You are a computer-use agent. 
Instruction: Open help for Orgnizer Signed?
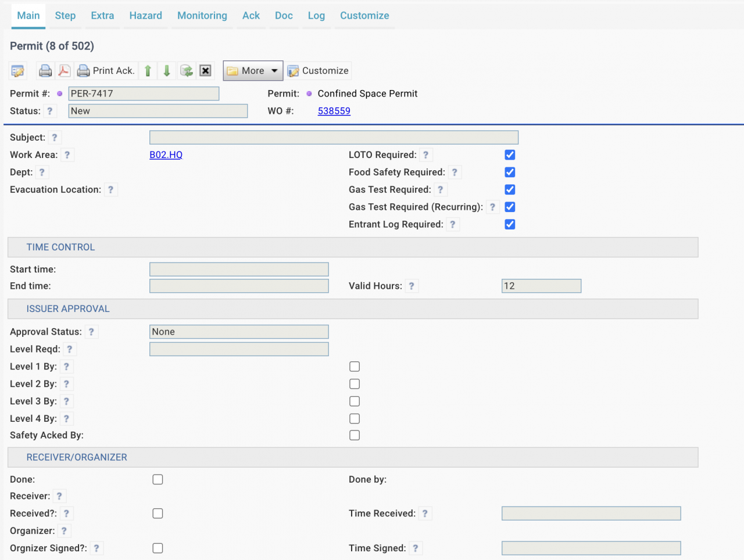click(96, 548)
